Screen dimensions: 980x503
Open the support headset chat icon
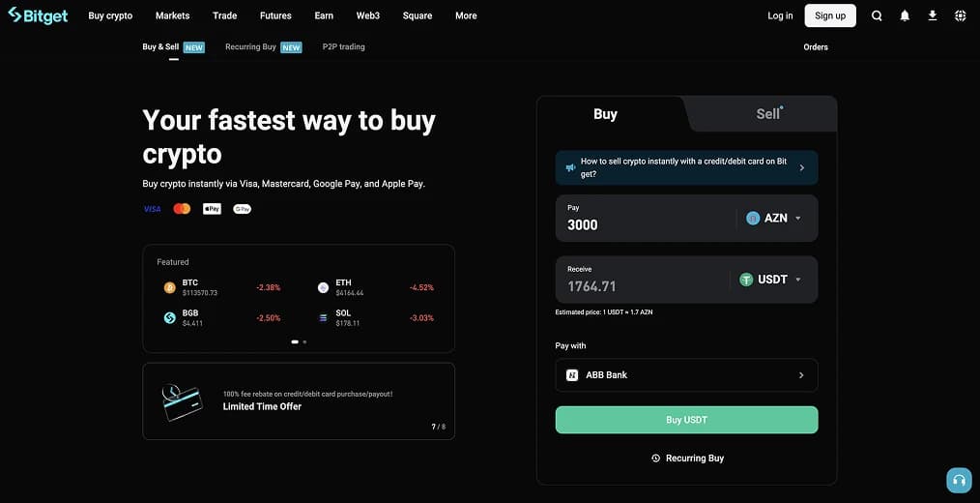959,481
